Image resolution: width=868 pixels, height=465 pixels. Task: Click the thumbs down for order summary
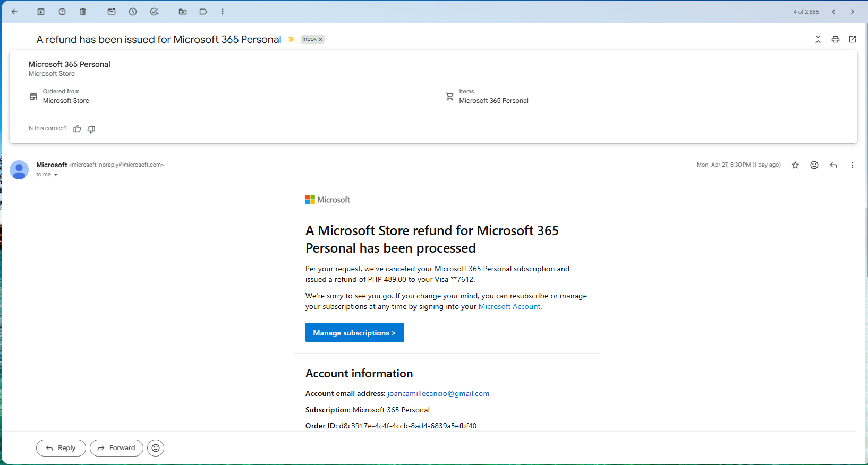[x=91, y=129]
